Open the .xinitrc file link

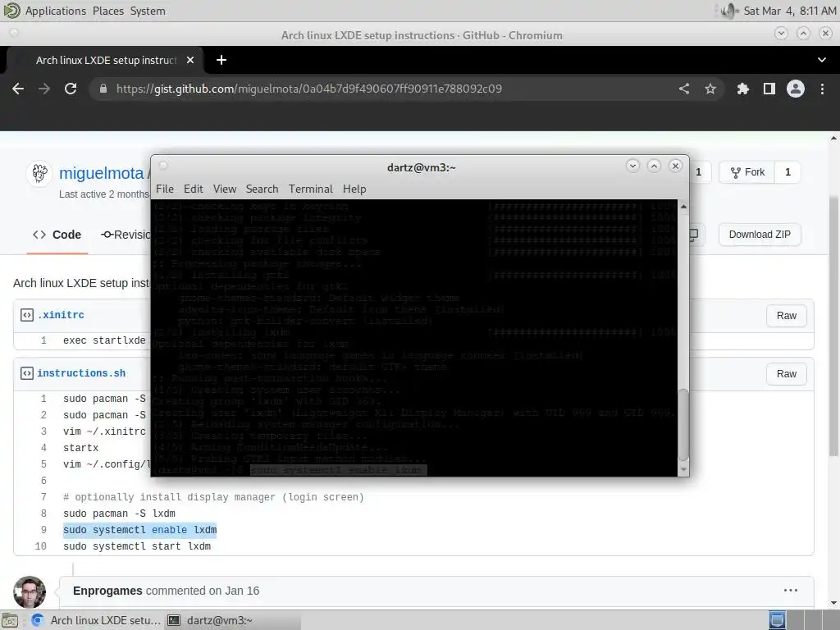[x=61, y=315]
